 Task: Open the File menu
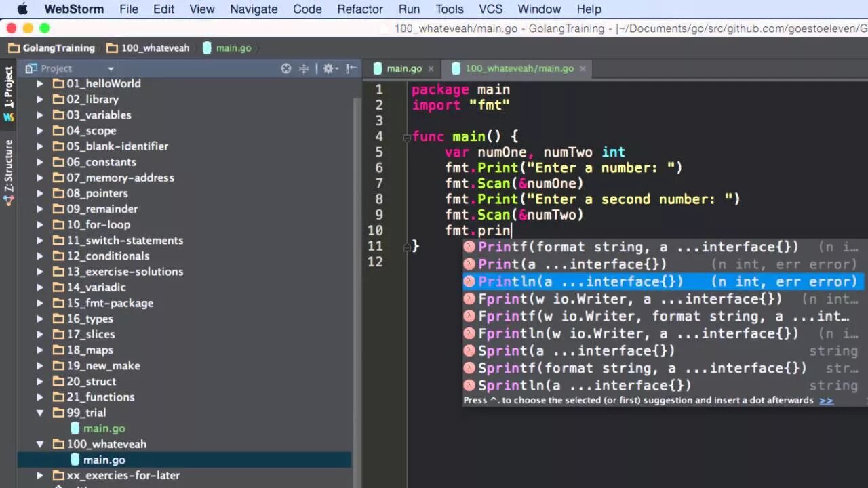[129, 9]
